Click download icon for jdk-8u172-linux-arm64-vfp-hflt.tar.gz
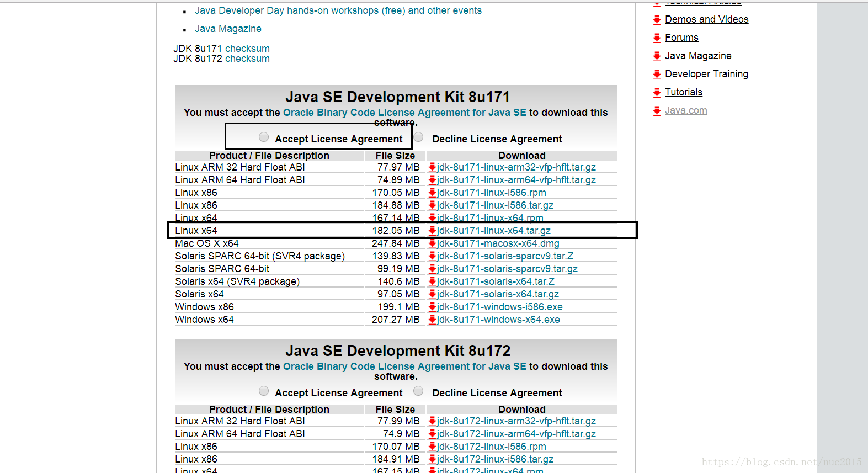The width and height of the screenshot is (868, 473). pyautogui.click(x=432, y=434)
